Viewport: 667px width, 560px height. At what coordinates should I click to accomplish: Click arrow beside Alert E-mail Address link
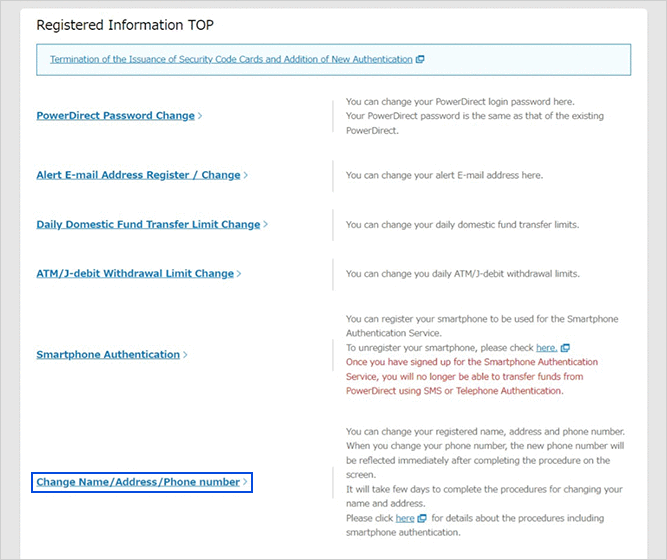(x=246, y=175)
